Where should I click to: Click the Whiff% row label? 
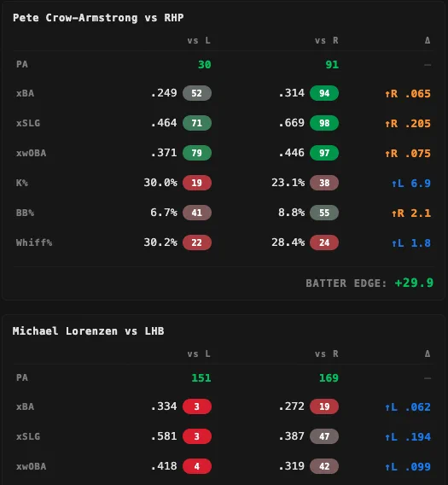pos(34,242)
